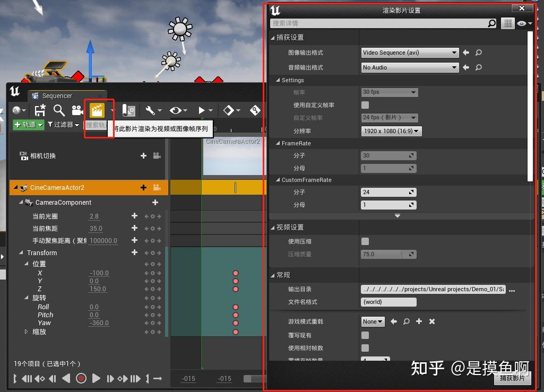Click the 捕获影片 capture movie button

[x=513, y=378]
